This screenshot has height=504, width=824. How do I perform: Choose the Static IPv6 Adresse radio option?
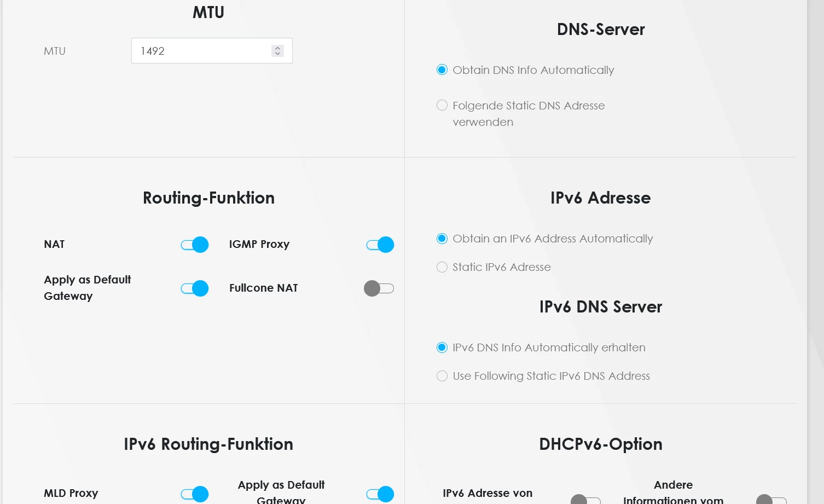click(442, 267)
